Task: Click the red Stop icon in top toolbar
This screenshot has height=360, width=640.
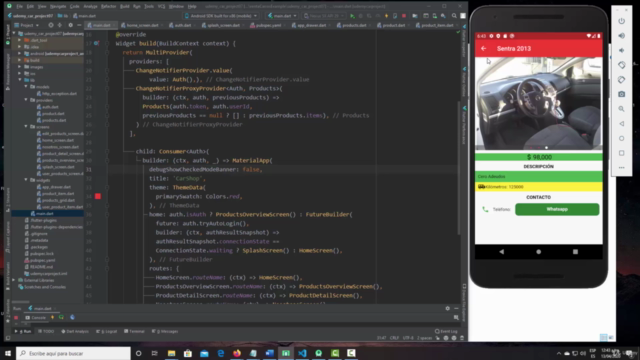Action: (404, 16)
